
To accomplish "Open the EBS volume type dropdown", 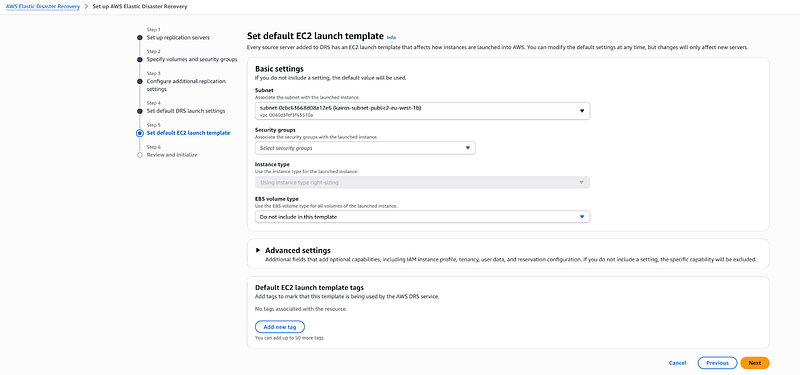I will click(x=422, y=217).
